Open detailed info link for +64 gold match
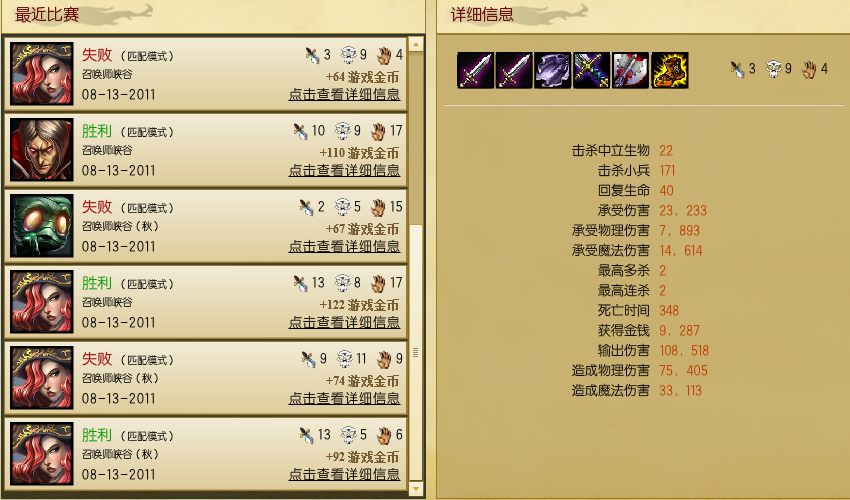The width and height of the screenshot is (850, 500). [344, 94]
